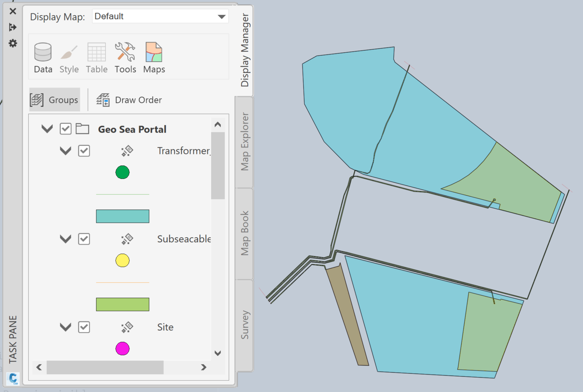Open Task Pane properties gear icon
This screenshot has height=392, width=583.
pos(13,43)
